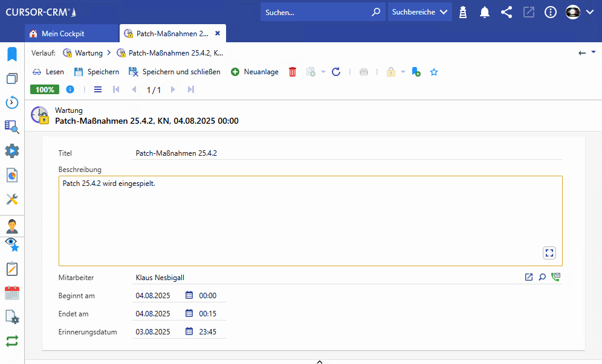Click the 100% progress indicator
The width and height of the screenshot is (602, 364).
(x=44, y=89)
